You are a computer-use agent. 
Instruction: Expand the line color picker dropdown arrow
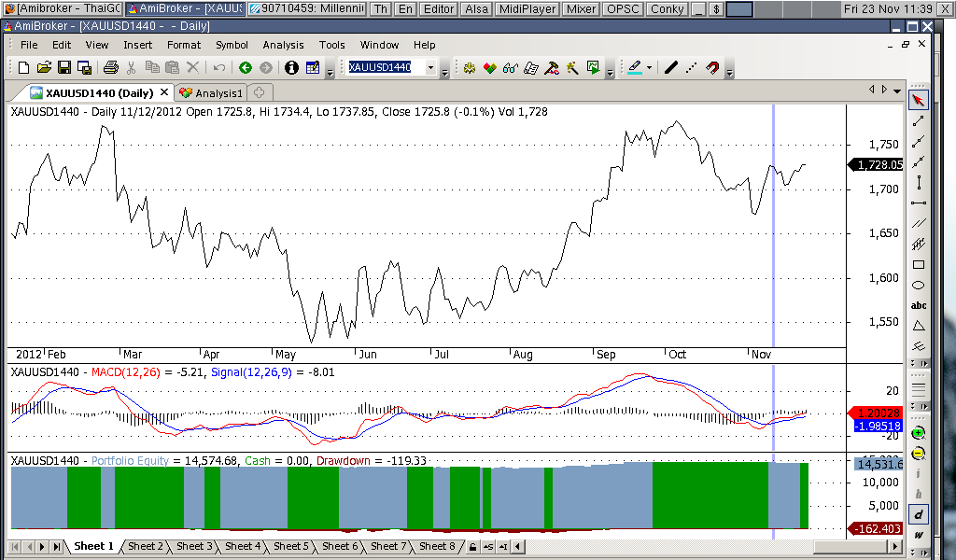(649, 67)
